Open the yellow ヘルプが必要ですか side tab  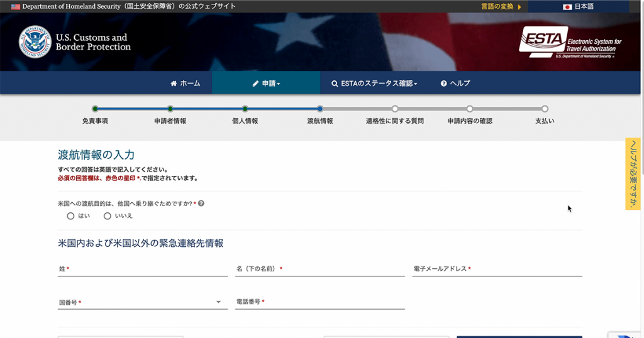pos(633,173)
